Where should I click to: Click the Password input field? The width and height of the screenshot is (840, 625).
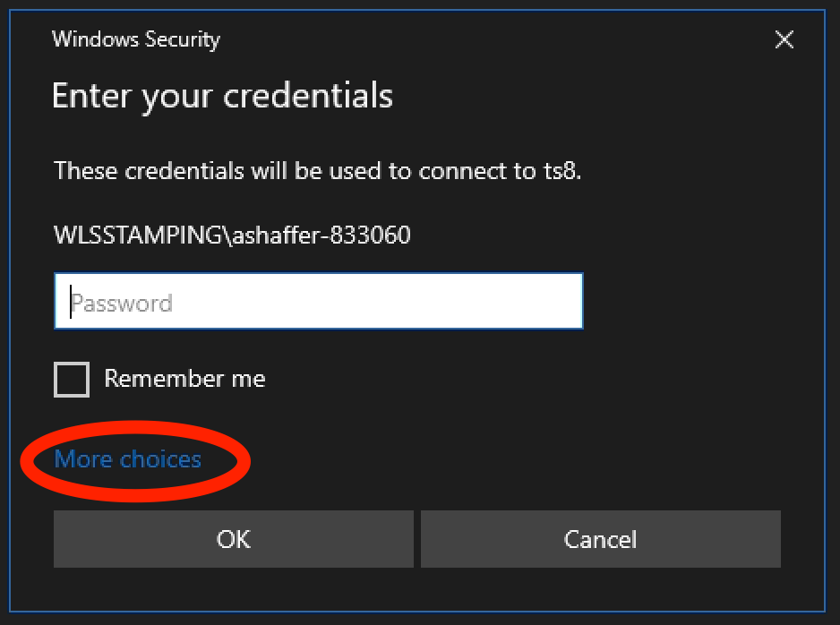tap(318, 302)
